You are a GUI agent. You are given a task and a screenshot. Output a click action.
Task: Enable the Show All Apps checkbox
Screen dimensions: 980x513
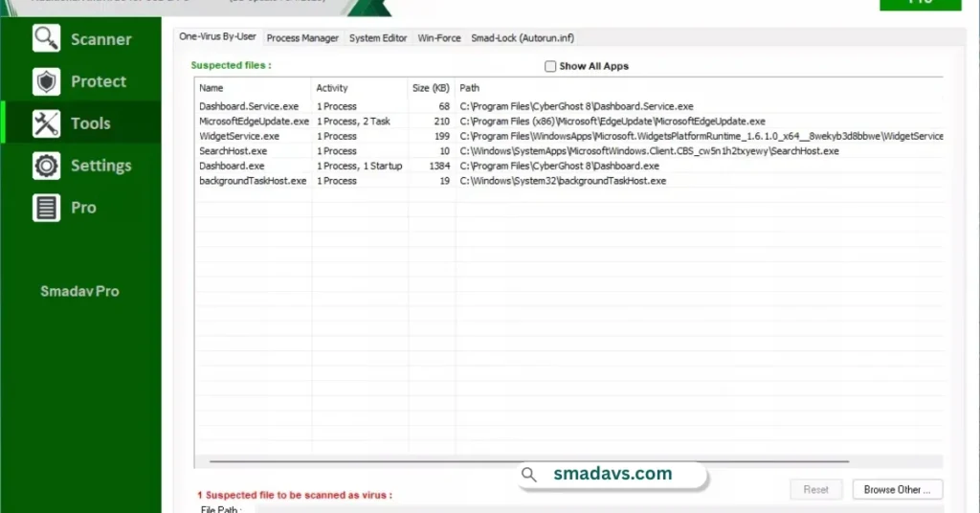coord(550,66)
